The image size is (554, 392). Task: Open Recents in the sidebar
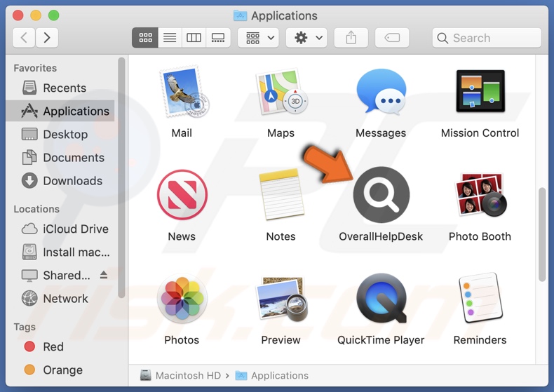[60, 88]
